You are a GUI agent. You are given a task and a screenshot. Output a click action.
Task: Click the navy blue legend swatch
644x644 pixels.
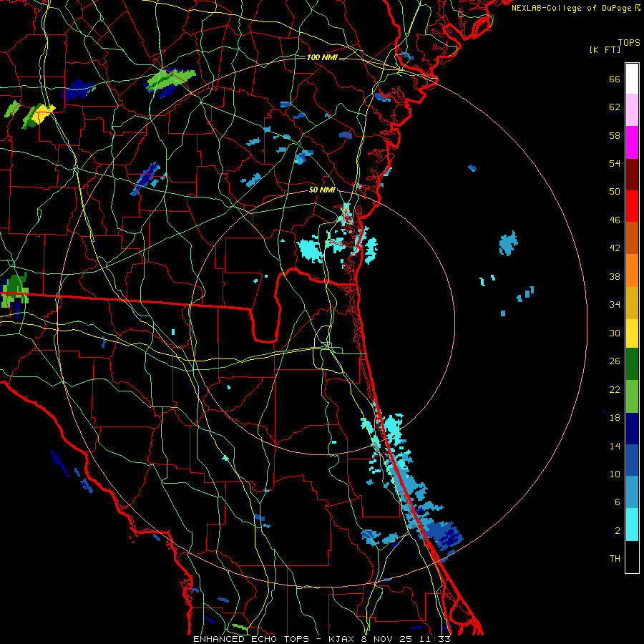(632, 429)
